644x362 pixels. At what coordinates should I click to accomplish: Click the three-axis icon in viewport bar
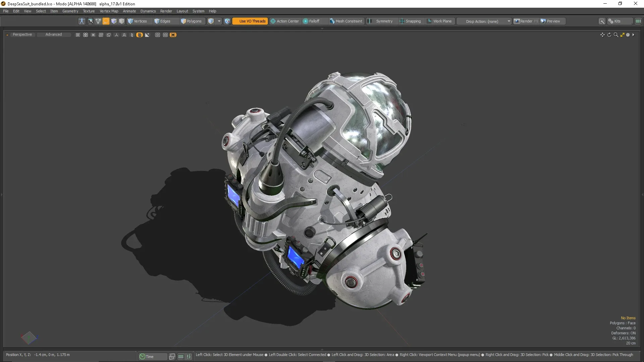(116, 35)
